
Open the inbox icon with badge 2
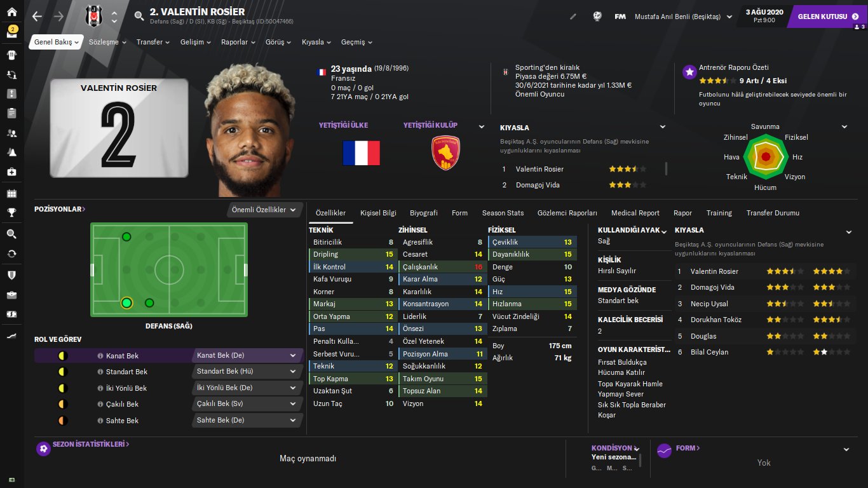click(x=11, y=32)
